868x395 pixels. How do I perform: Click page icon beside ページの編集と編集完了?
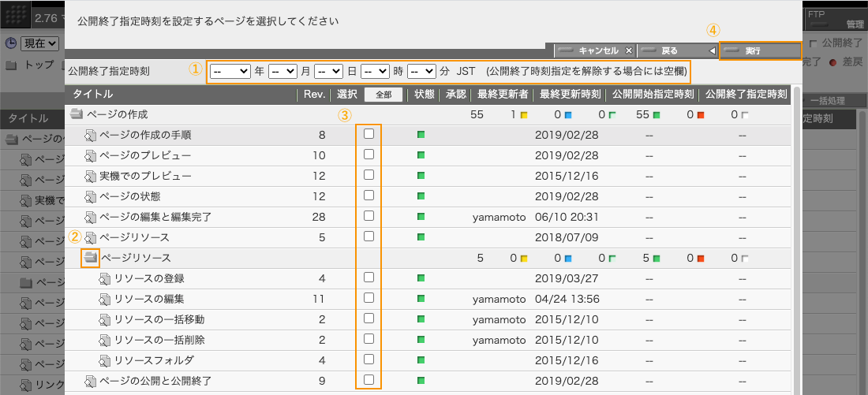click(91, 217)
